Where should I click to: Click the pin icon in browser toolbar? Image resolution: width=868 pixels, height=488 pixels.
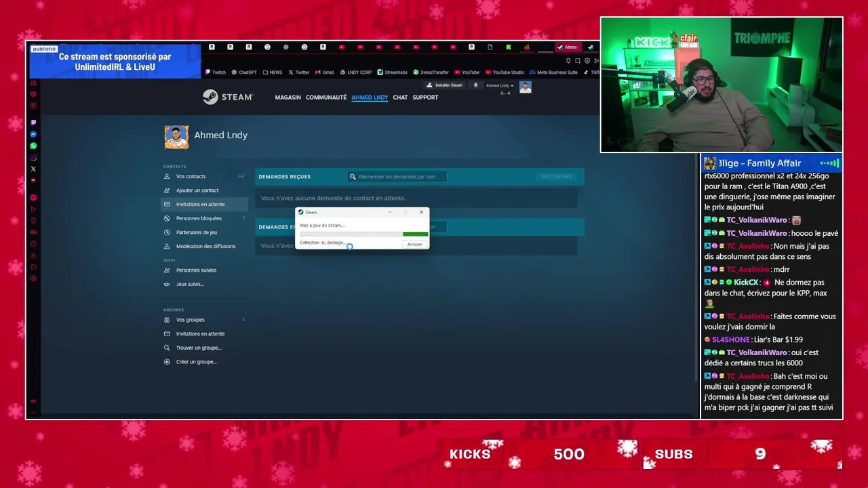[x=568, y=61]
